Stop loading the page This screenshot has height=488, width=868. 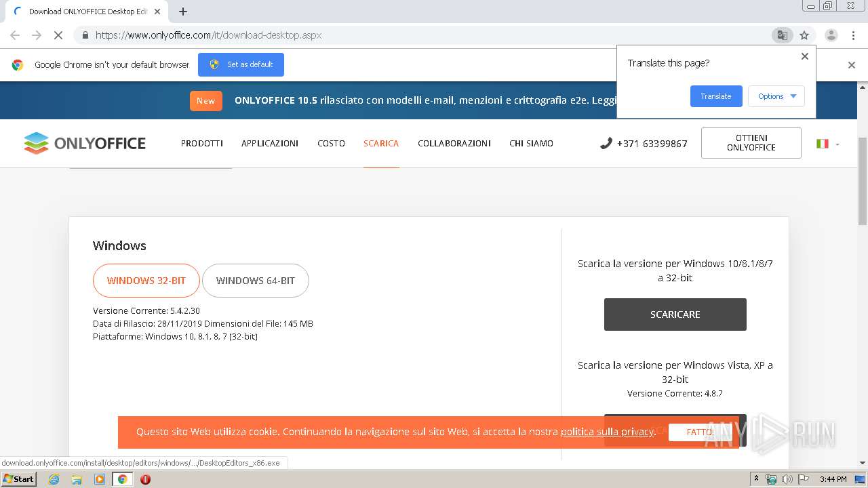(x=58, y=35)
